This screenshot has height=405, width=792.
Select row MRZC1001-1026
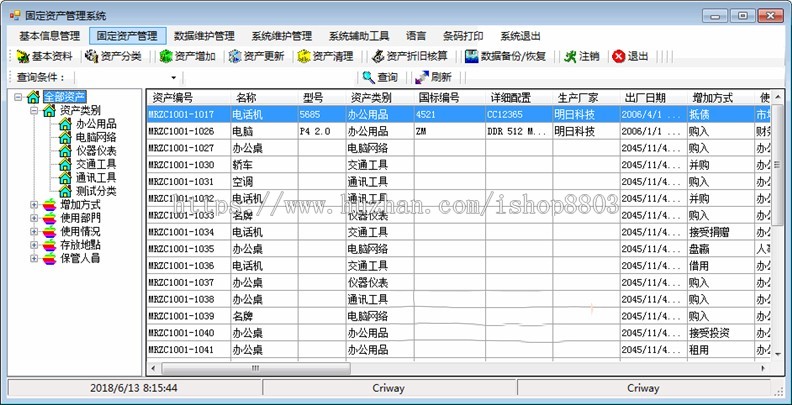[x=459, y=131]
